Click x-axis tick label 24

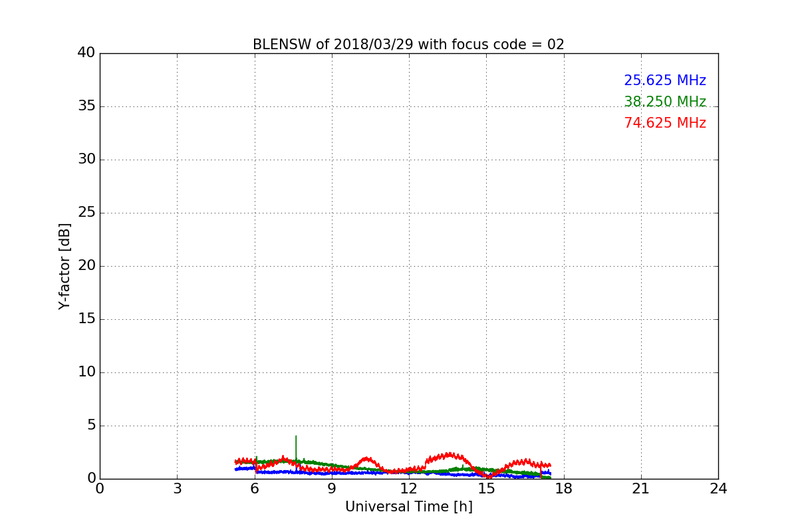pyautogui.click(x=718, y=489)
